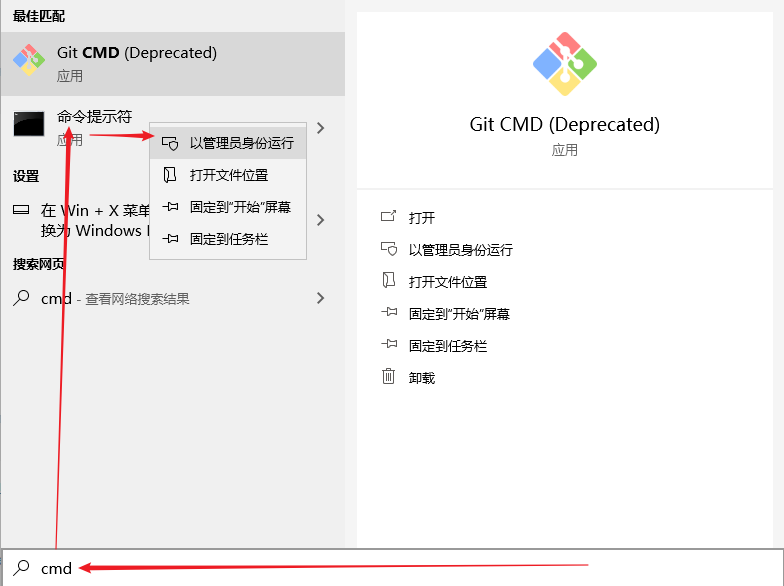
Task: Click the pin icon beside 固定到"开始"屏幕 in right pane
Action: pos(389,312)
